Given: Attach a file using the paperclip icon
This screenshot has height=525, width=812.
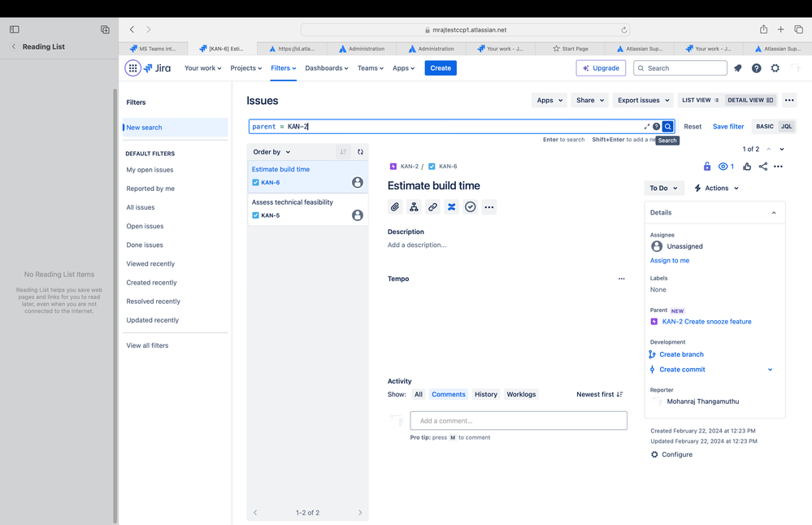Looking at the screenshot, I should [x=394, y=207].
